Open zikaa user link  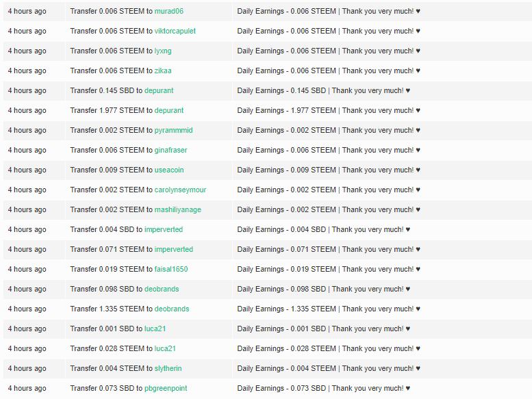point(163,71)
